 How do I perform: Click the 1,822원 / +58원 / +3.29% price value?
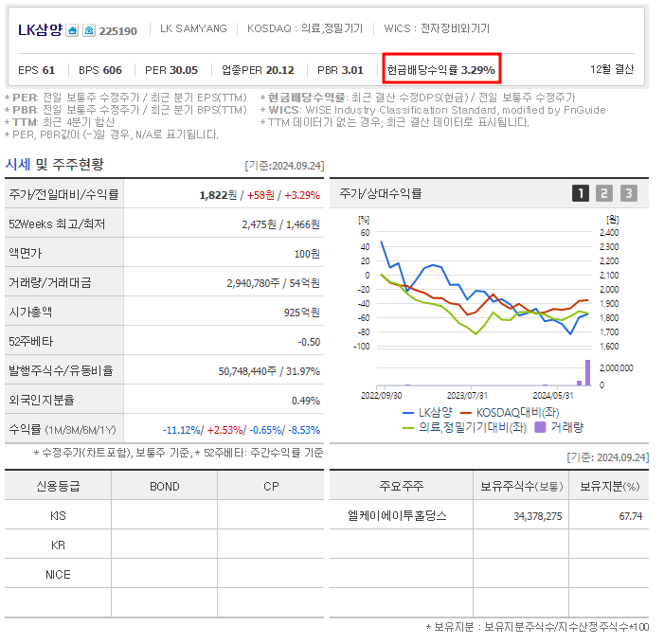pos(260,195)
